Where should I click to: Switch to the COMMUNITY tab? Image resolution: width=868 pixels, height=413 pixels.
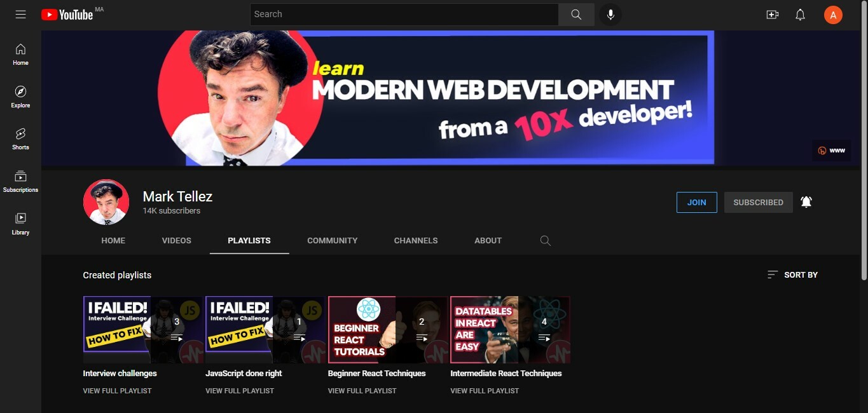tap(333, 240)
